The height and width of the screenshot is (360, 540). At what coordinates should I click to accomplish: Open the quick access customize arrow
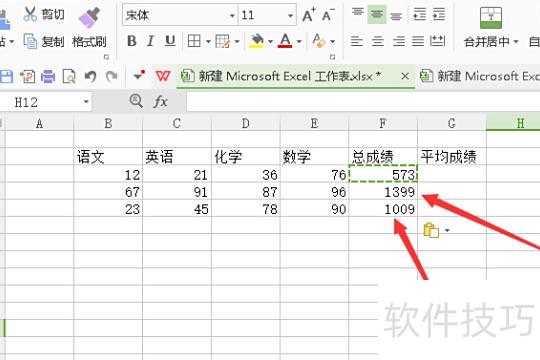[139, 75]
